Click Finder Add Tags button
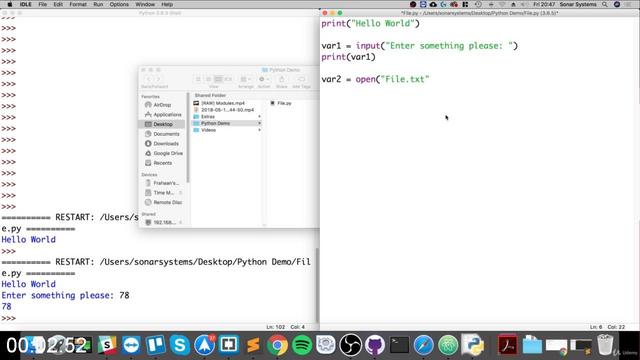Viewport: 640px width, 360px height. coord(301,79)
